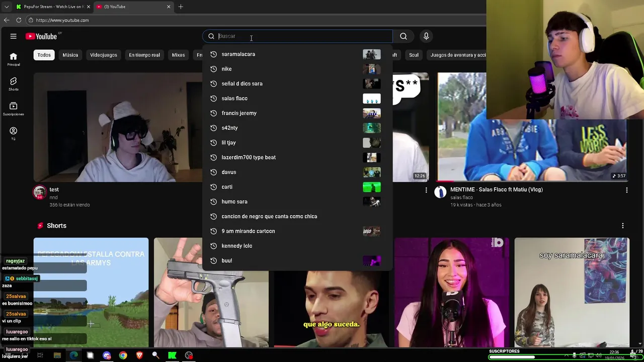Screen dimensions: 644x362
Task: Choose the s42nty suggestion
Action: tap(297, 128)
